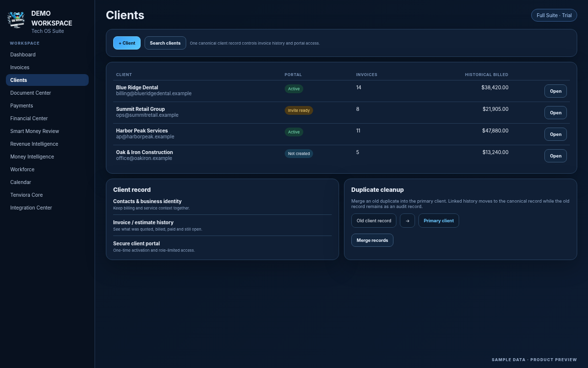
Task: Open Money Intelligence
Action: 47,157
